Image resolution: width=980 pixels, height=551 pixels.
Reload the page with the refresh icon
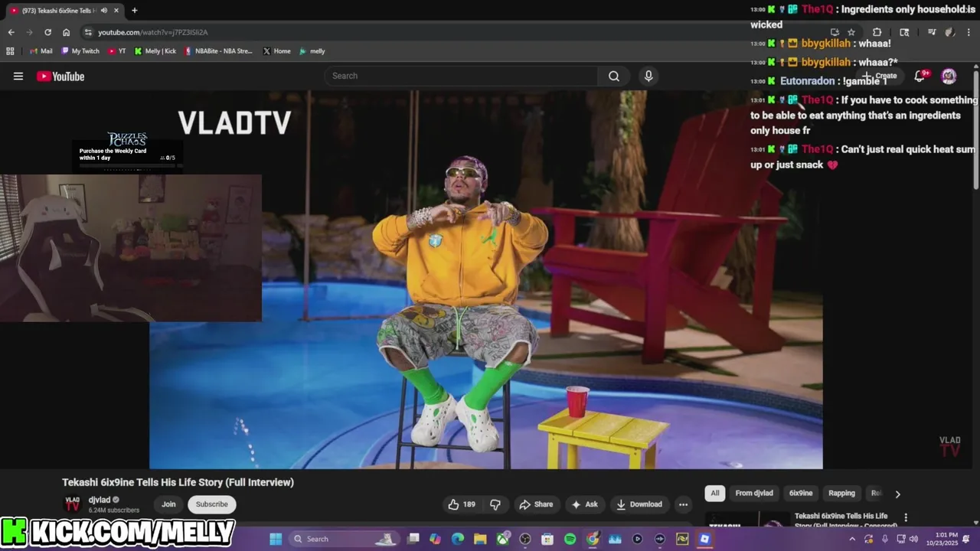[x=47, y=32]
